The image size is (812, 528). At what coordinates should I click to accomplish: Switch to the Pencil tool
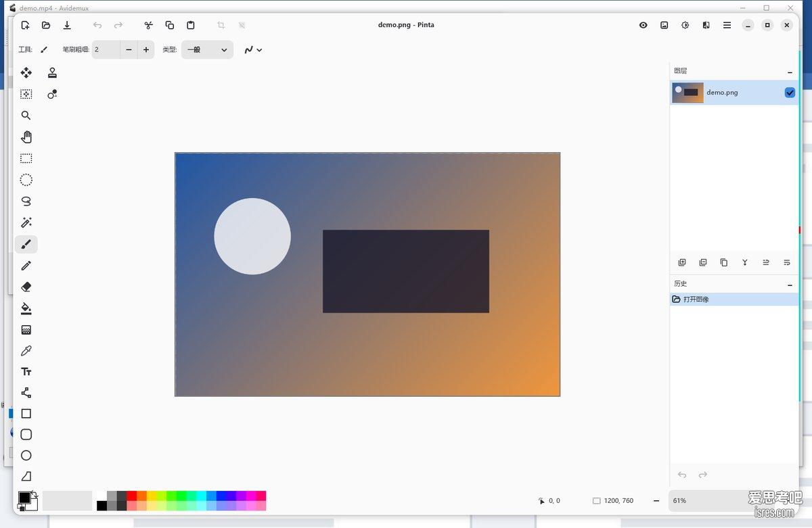[26, 266]
